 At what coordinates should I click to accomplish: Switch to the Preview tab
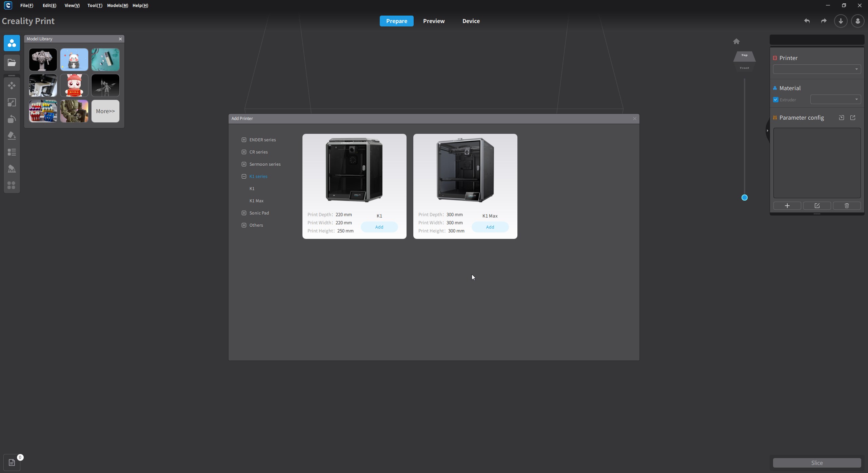click(x=434, y=21)
